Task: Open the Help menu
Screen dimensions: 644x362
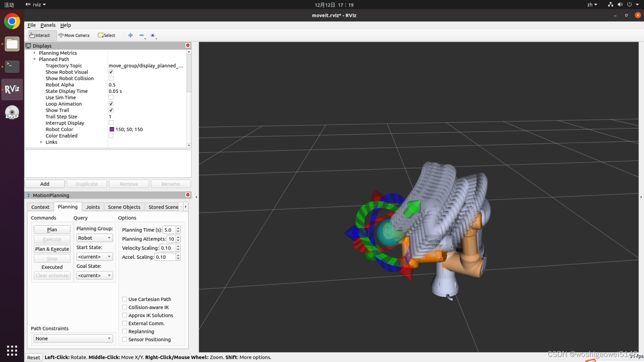Action: (x=65, y=25)
